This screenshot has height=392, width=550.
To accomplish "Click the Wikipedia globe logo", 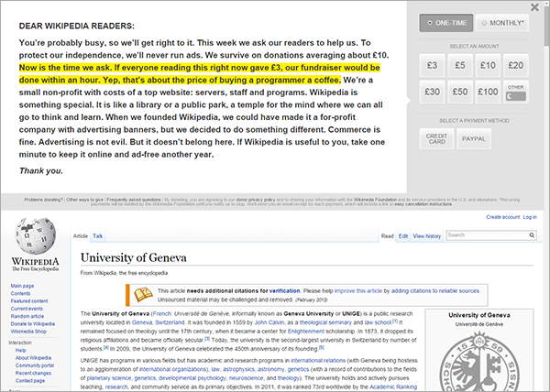I will point(35,235).
